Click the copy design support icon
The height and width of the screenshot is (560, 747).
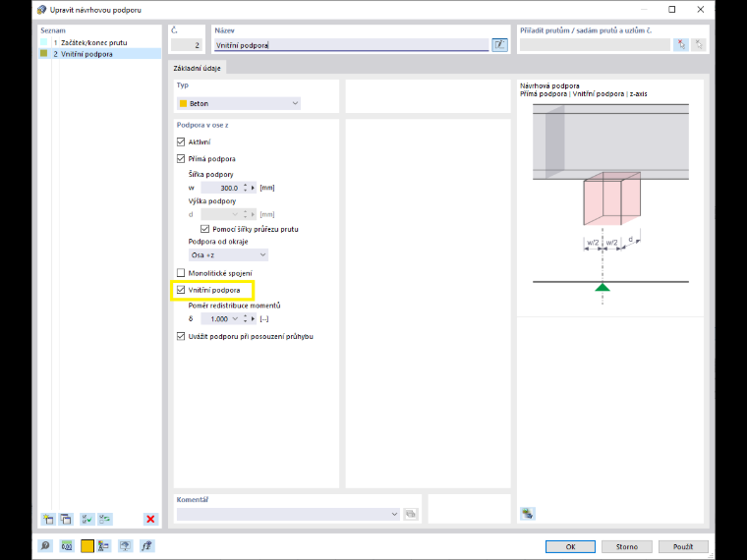click(66, 519)
